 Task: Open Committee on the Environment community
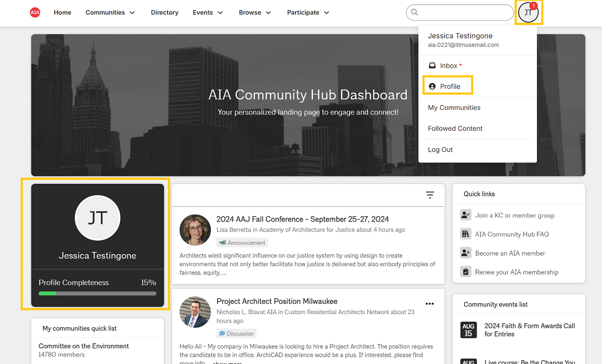pos(84,346)
